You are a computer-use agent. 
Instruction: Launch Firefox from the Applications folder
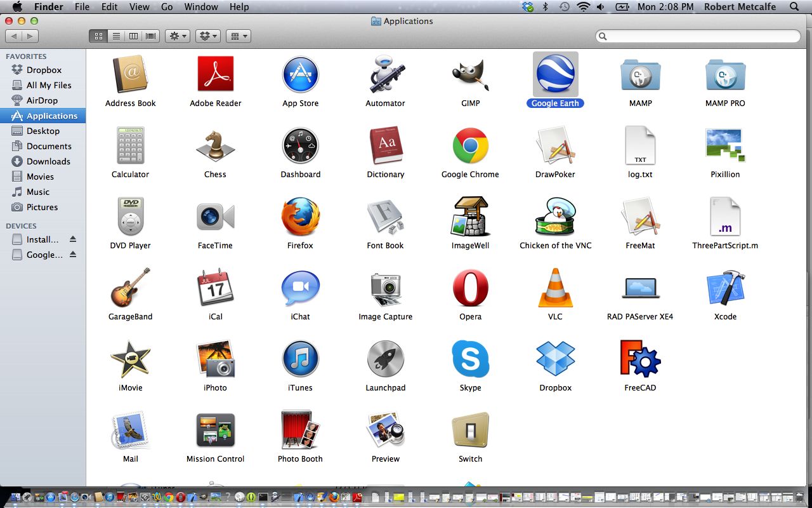[x=300, y=218]
